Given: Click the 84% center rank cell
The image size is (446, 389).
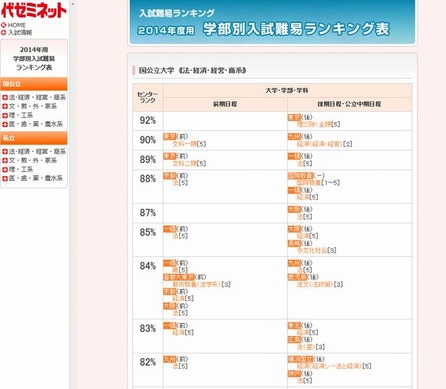Looking at the screenshot, I should point(148,288).
